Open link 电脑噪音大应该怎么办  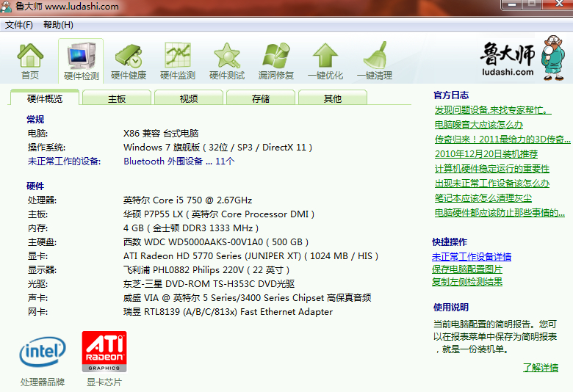(x=479, y=125)
